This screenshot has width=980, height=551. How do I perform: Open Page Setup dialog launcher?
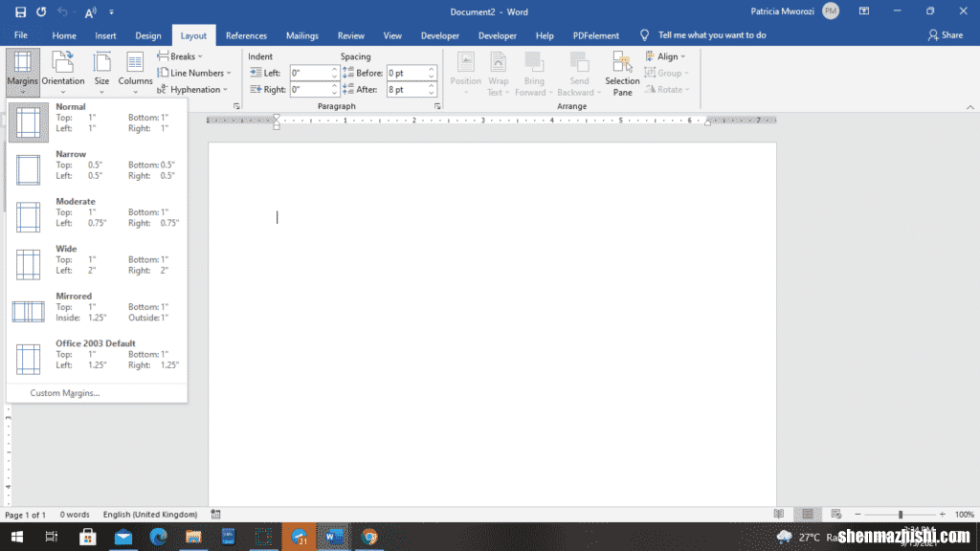236,106
